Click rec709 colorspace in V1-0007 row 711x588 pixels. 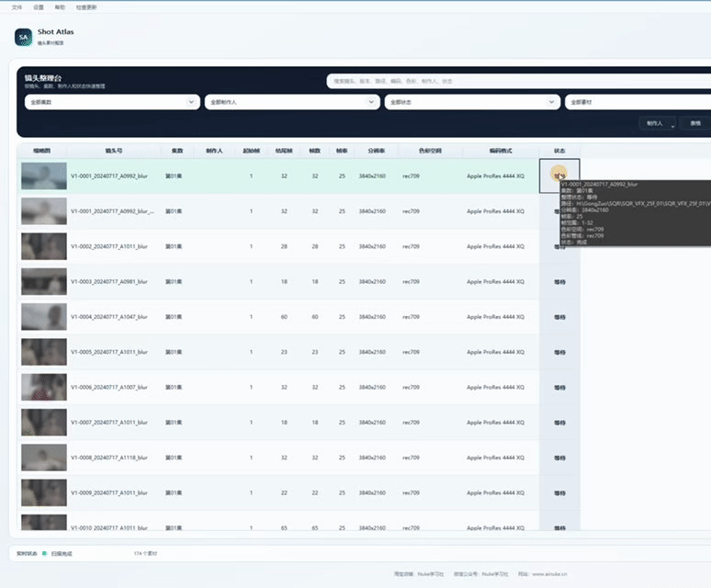tap(411, 423)
